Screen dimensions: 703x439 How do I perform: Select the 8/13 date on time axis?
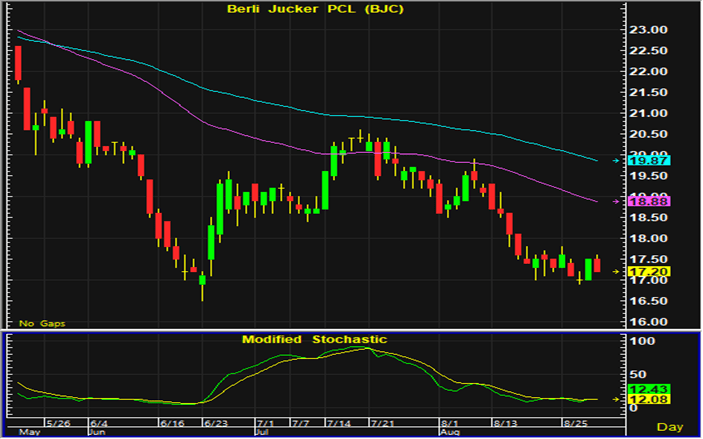coord(507,424)
